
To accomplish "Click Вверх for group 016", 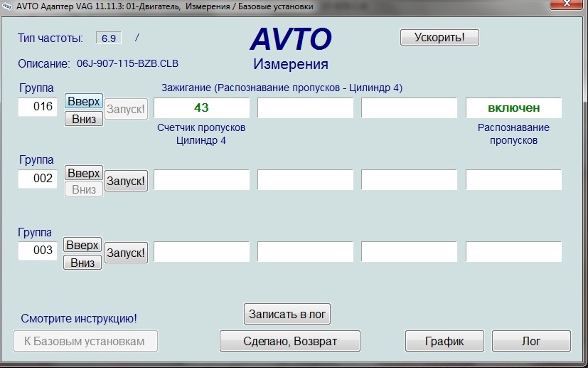I will tap(84, 102).
